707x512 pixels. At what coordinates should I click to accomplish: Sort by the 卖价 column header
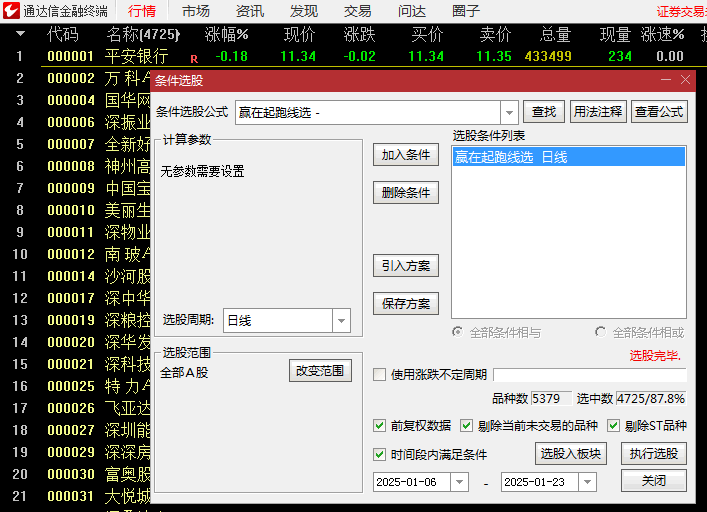click(x=495, y=34)
